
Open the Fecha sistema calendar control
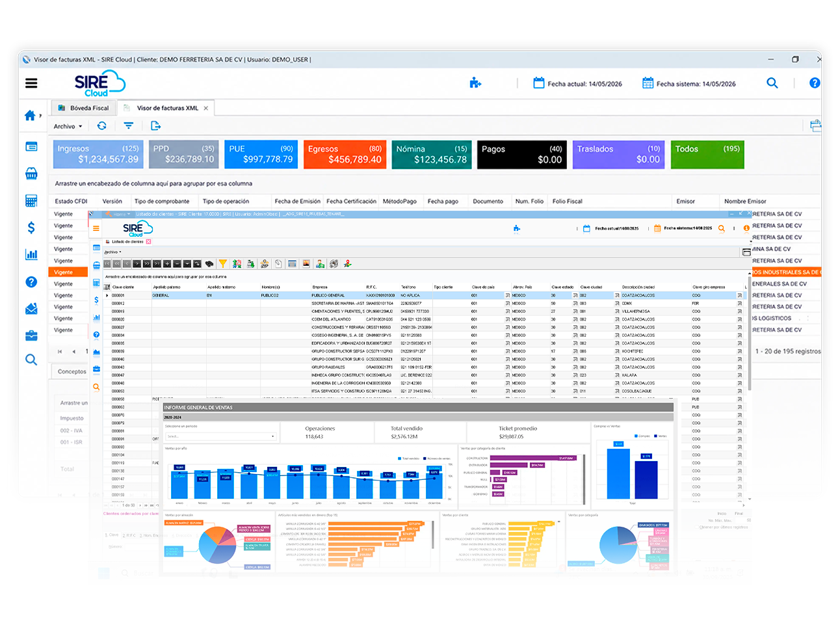pyautogui.click(x=689, y=83)
